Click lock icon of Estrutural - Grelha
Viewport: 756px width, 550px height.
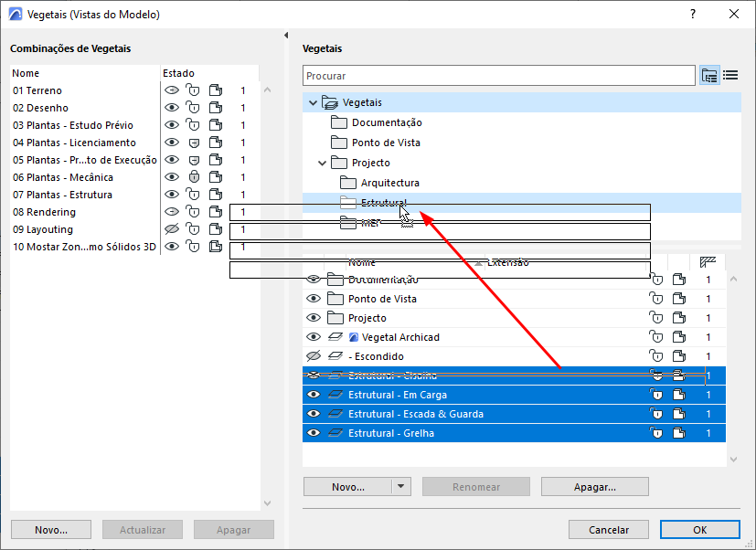(x=656, y=433)
